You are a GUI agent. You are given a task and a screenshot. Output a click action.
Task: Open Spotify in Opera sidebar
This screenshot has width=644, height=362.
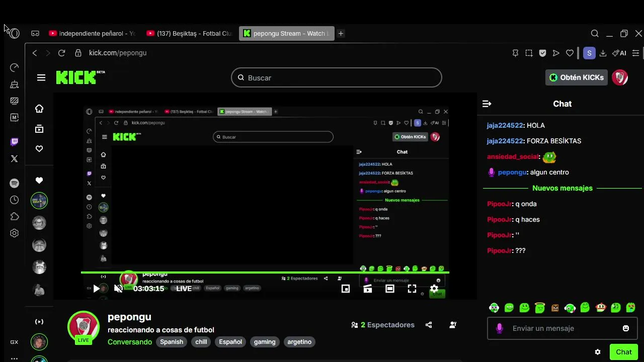tap(14, 184)
